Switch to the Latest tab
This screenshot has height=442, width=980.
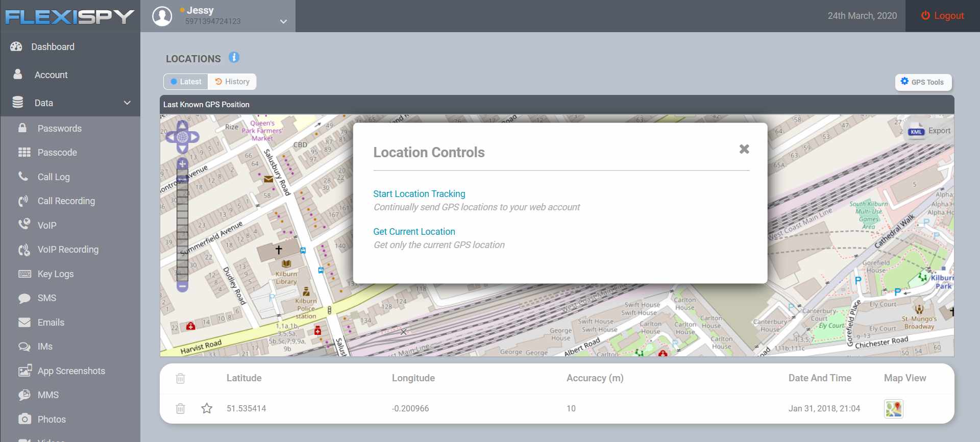(x=186, y=82)
